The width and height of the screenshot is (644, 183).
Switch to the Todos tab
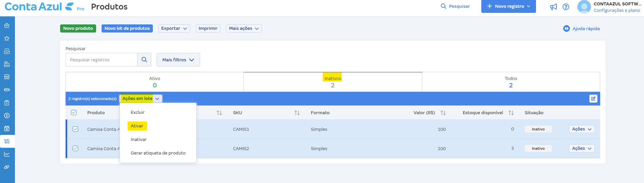click(x=511, y=82)
